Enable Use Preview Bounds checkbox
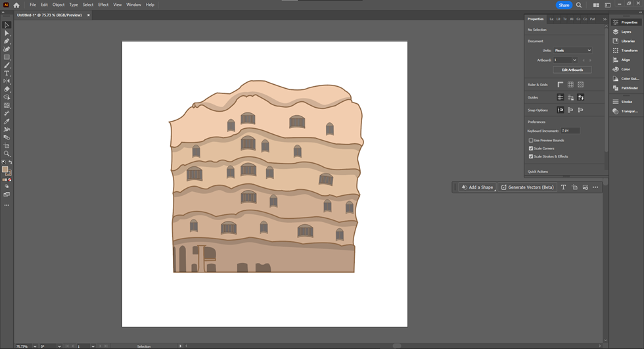This screenshot has height=349, width=644. [x=531, y=141]
